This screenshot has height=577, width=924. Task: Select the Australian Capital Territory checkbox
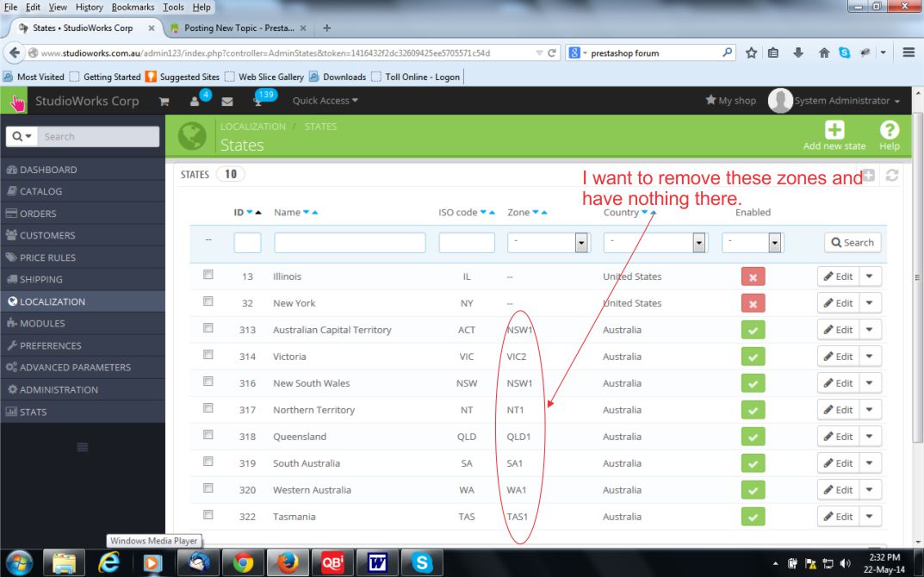tap(208, 328)
